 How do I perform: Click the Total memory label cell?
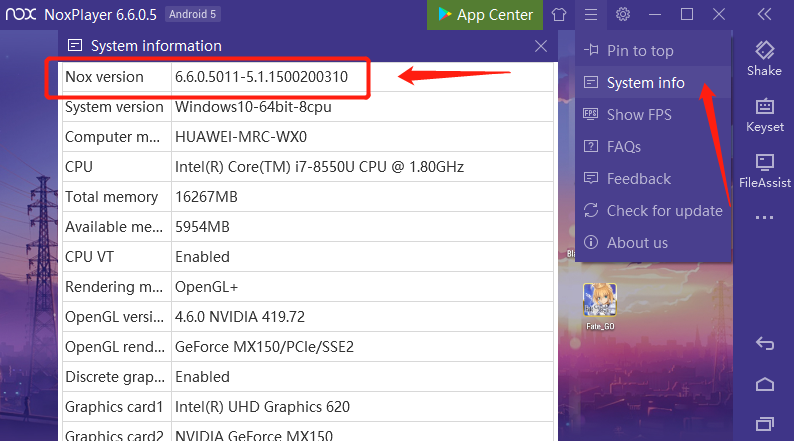[x=116, y=197]
